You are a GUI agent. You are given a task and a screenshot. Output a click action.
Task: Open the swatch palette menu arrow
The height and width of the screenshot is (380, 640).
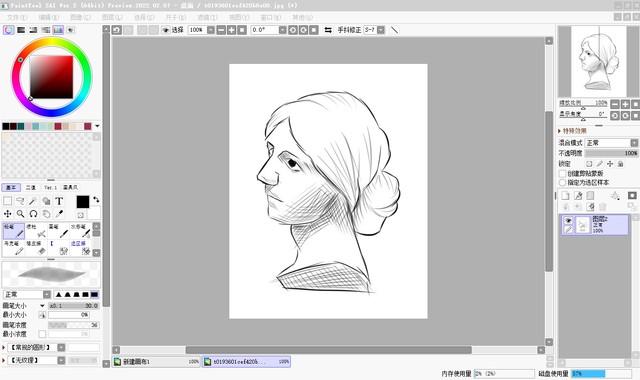click(x=97, y=126)
